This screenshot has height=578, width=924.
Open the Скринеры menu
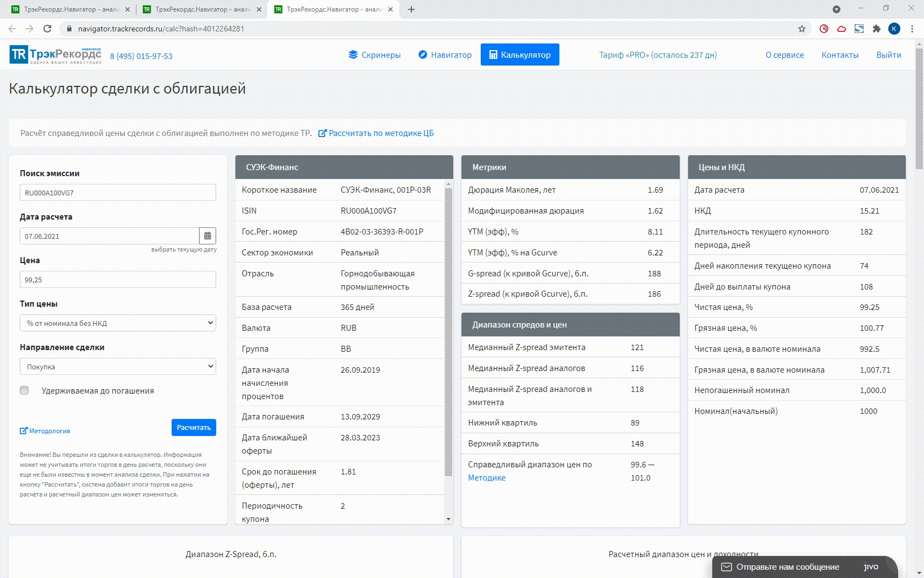point(375,54)
